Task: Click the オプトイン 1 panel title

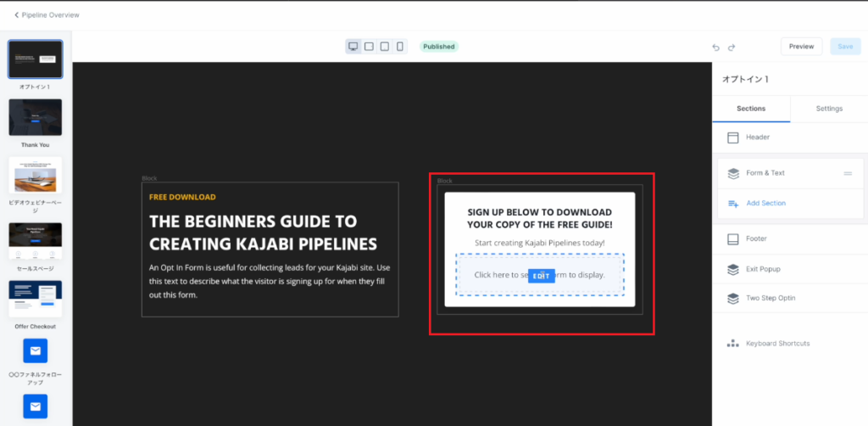Action: coord(745,79)
